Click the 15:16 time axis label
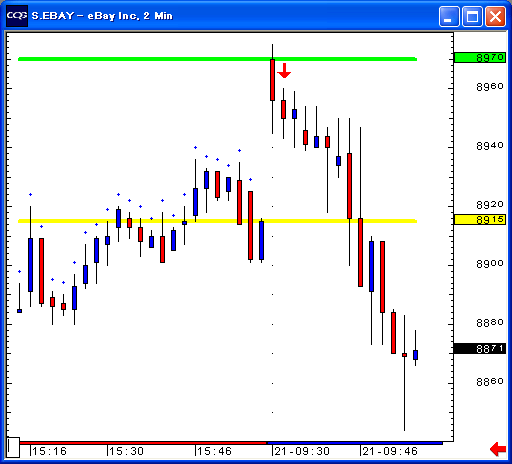The width and height of the screenshot is (512, 464). (x=49, y=451)
